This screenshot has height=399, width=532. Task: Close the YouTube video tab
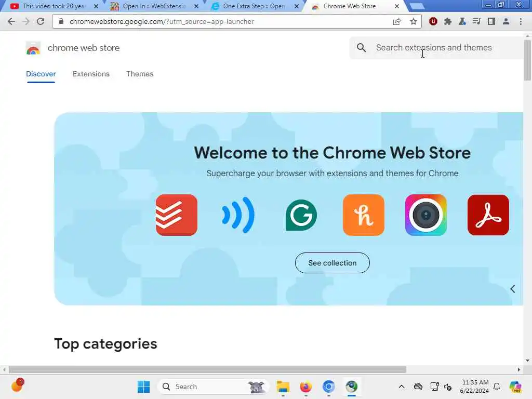tap(96, 6)
